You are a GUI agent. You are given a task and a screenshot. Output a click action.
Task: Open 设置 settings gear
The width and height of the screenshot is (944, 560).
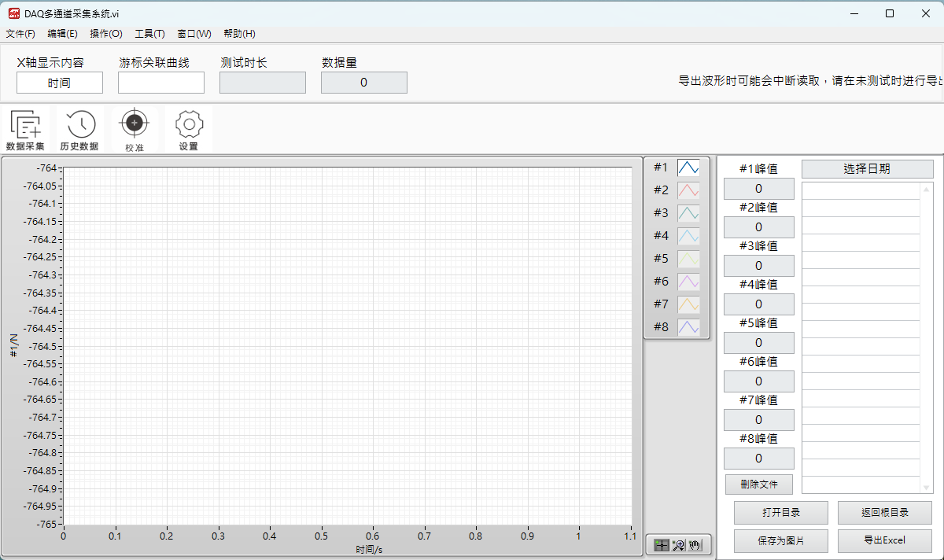click(189, 130)
